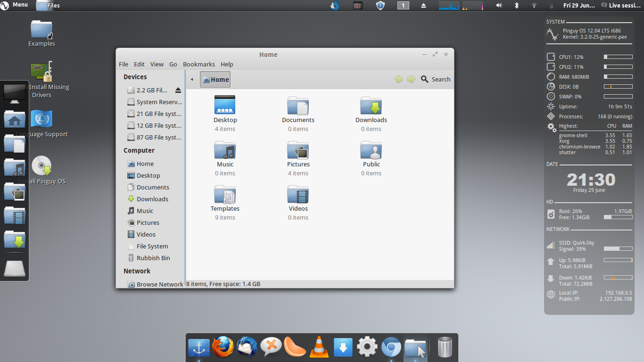Open the volume control in top panel
This screenshot has height=362, width=644.
[499, 6]
